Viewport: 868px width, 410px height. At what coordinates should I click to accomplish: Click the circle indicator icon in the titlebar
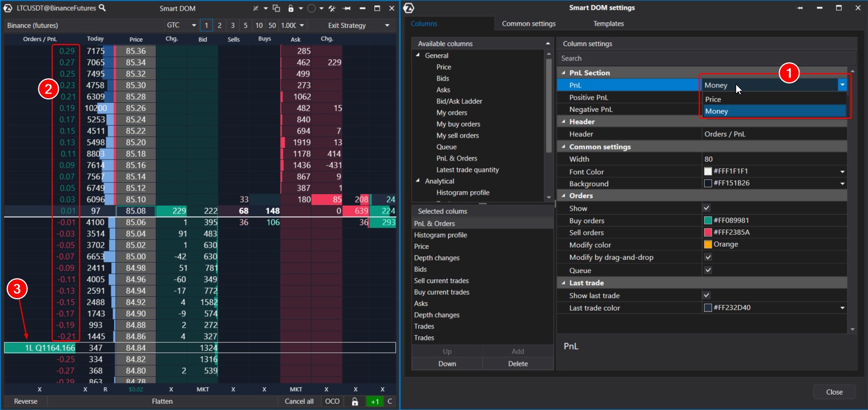tap(312, 8)
